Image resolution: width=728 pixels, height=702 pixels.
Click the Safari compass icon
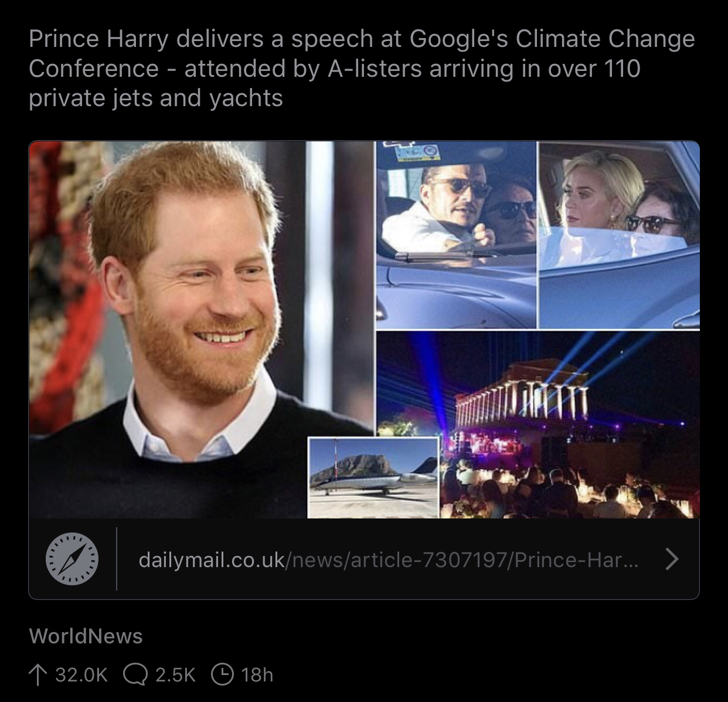click(72, 559)
